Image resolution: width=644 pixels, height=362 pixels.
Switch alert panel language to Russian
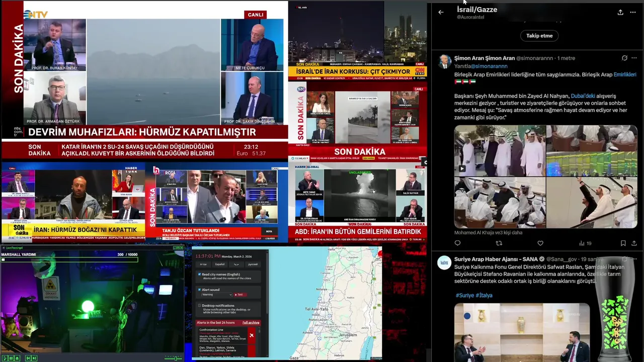pos(253,264)
